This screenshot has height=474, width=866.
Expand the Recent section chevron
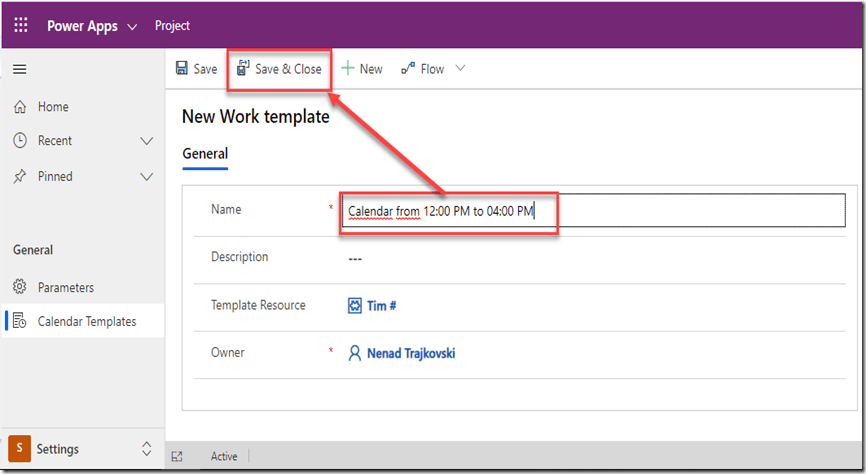click(147, 141)
